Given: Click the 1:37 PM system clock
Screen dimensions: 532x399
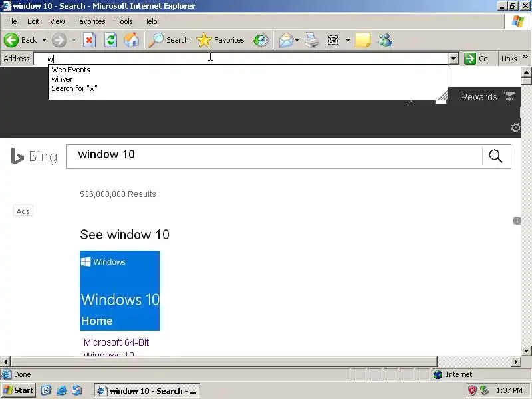Looking at the screenshot, I should 509,390.
